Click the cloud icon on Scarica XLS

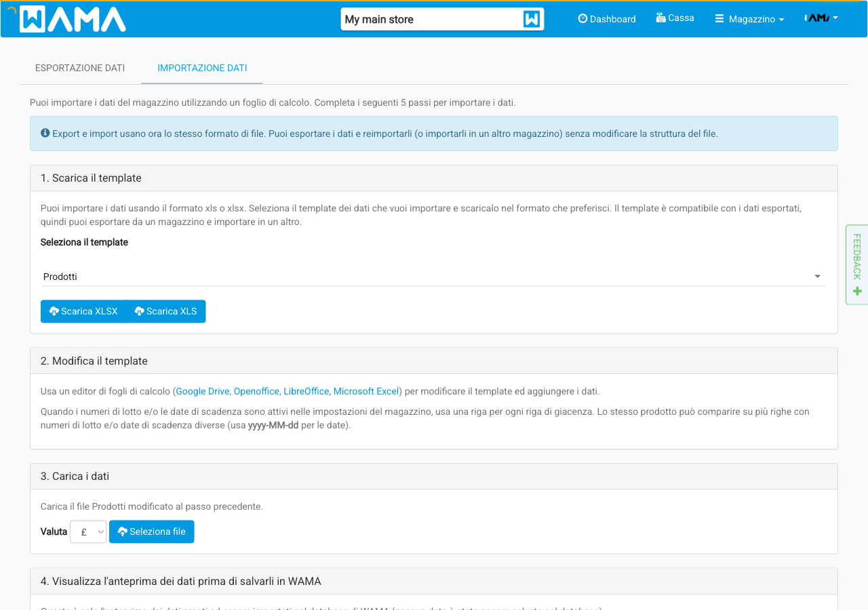click(x=140, y=311)
